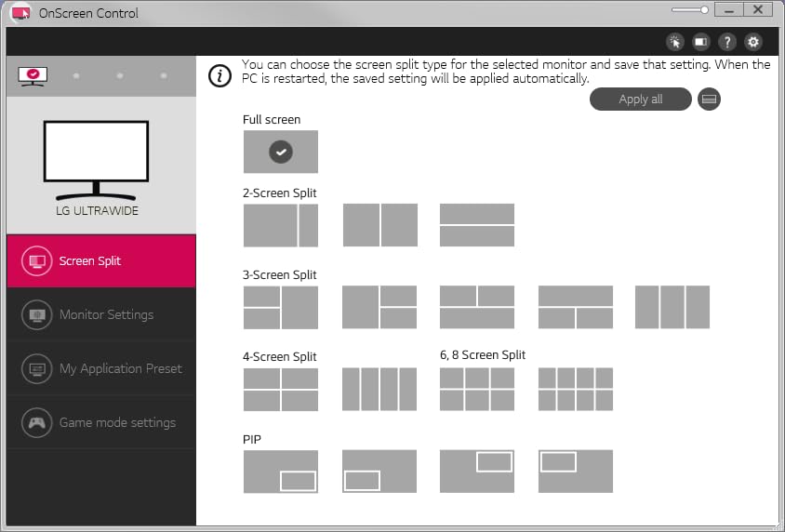This screenshot has width=785, height=532.
Task: Close the OnScreen Control window
Action: pos(758,10)
